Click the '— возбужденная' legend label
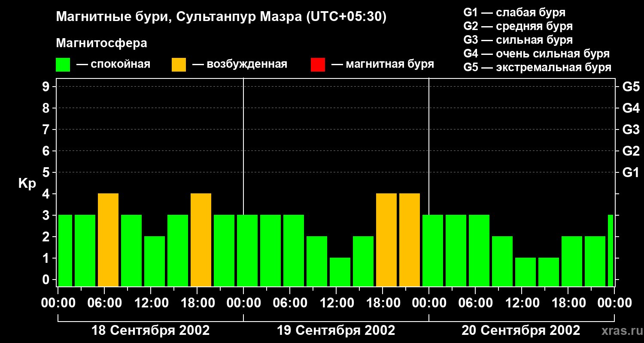Screen dimensions: 644x343 (240, 64)
